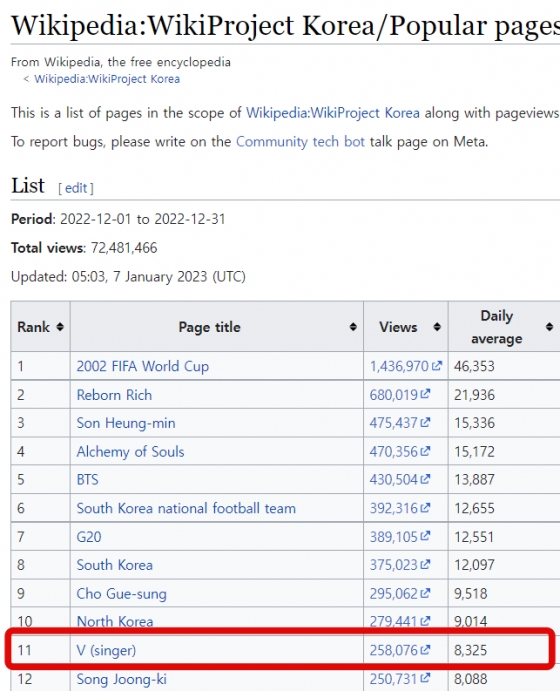Go back to Wikipedia:WikiProject Korea breadcrumb
The width and height of the screenshot is (560, 691).
[x=107, y=79]
